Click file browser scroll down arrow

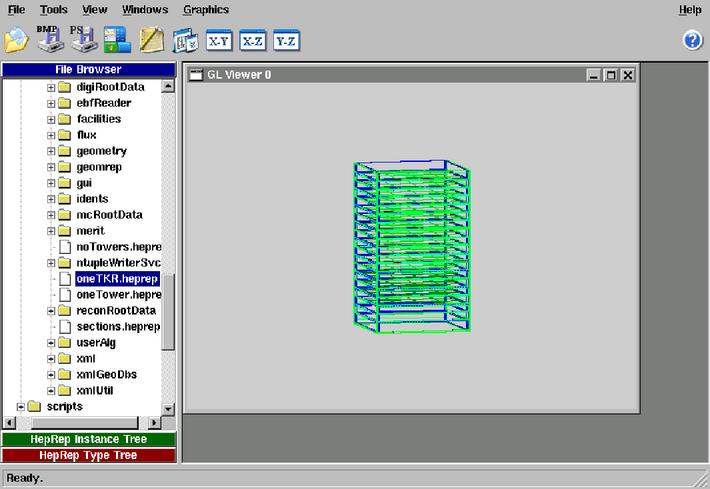(x=168, y=409)
